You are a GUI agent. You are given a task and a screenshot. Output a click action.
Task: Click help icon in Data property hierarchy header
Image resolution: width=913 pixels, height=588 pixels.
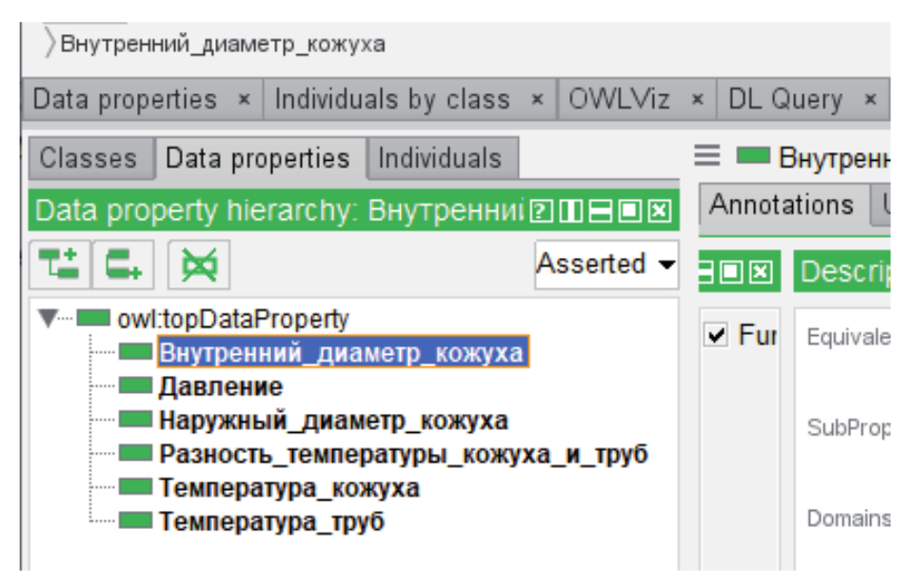click(x=539, y=210)
